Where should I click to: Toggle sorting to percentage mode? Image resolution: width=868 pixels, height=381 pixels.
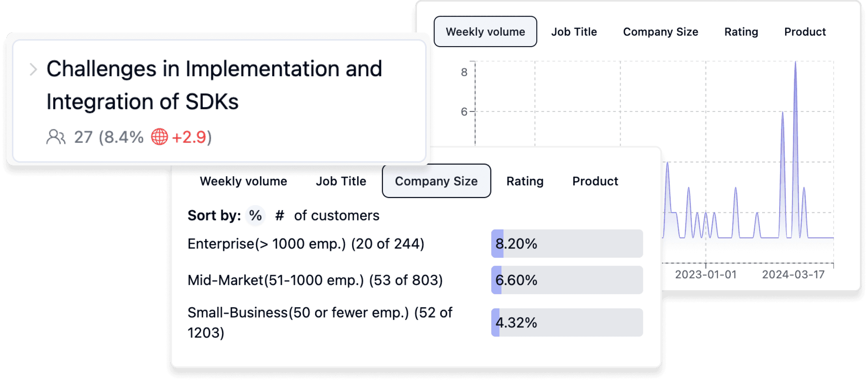255,215
